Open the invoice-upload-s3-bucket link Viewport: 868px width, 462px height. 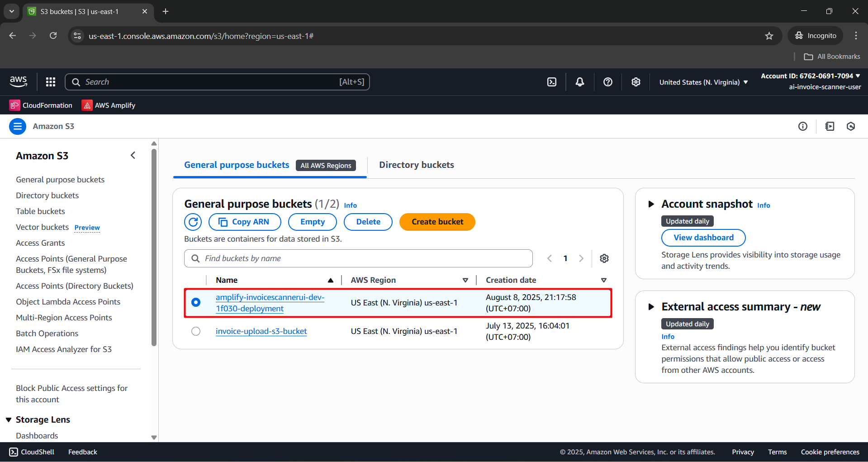pyautogui.click(x=261, y=331)
